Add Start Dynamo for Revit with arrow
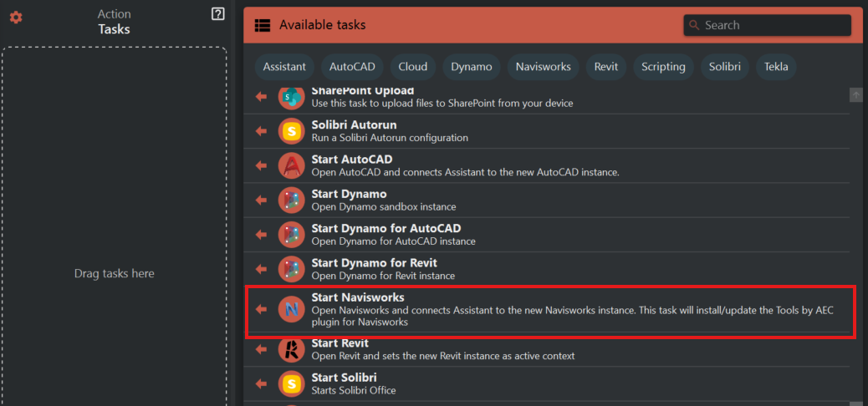868x406 pixels. [261, 269]
